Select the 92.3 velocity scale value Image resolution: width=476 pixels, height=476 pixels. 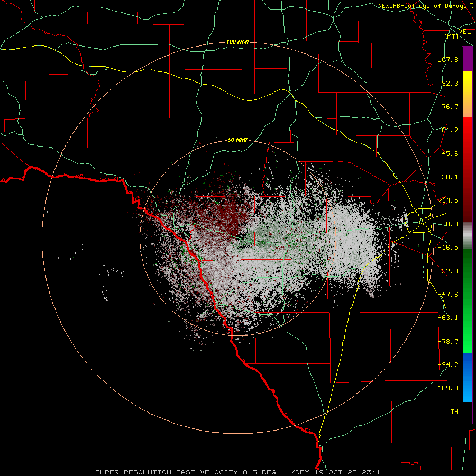(450, 83)
